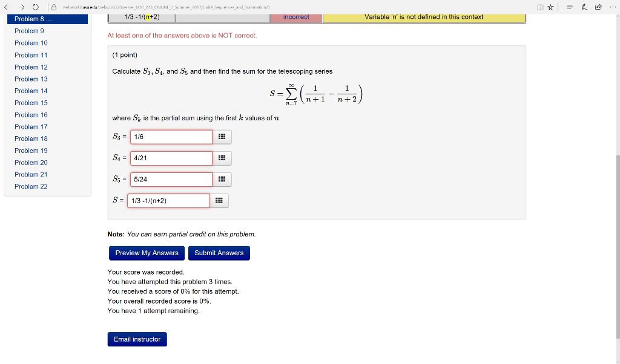Open Problem 22 from the sidebar
The image size is (620, 364).
(31, 186)
